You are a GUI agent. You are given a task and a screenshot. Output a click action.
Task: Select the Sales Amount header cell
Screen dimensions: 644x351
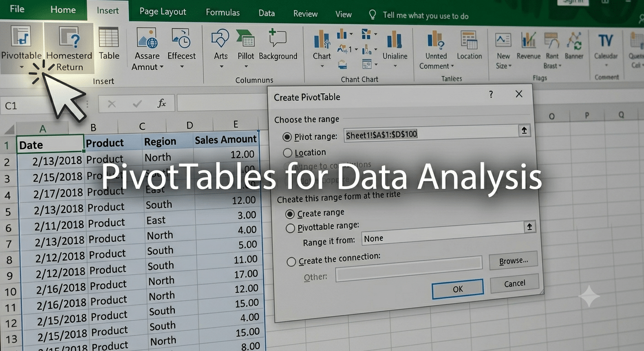click(225, 140)
